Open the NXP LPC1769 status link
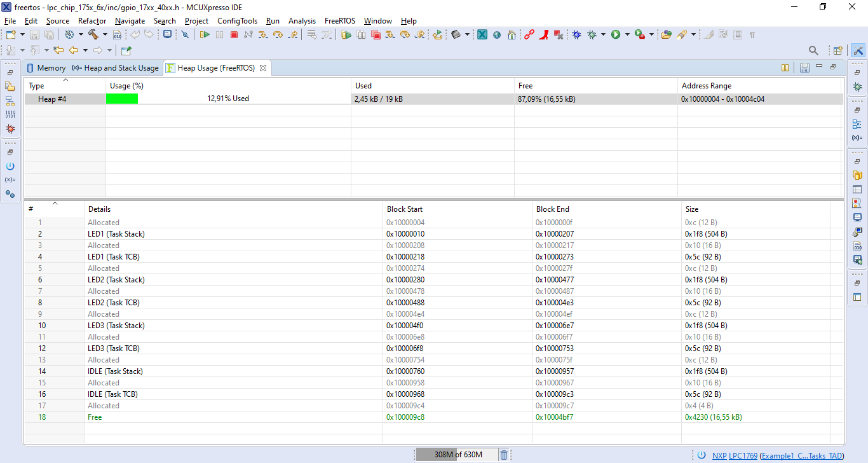This screenshot has width=868, height=463. click(735, 455)
